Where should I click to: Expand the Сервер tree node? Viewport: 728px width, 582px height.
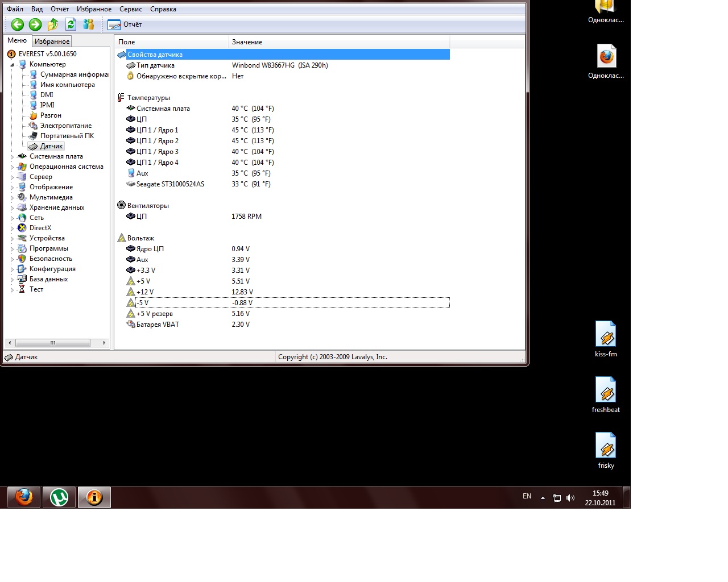coord(12,177)
